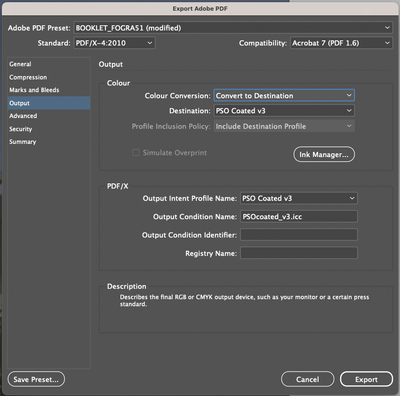
Task: Open the Adobe PDF Preset dropdown
Action: click(x=233, y=28)
